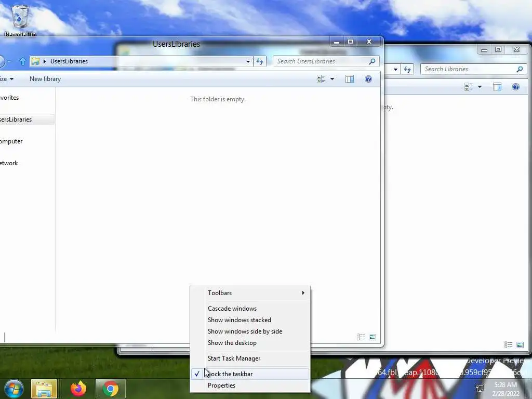
Task: Click the UsersLibraries breadcrumb in address bar
Action: (69, 61)
